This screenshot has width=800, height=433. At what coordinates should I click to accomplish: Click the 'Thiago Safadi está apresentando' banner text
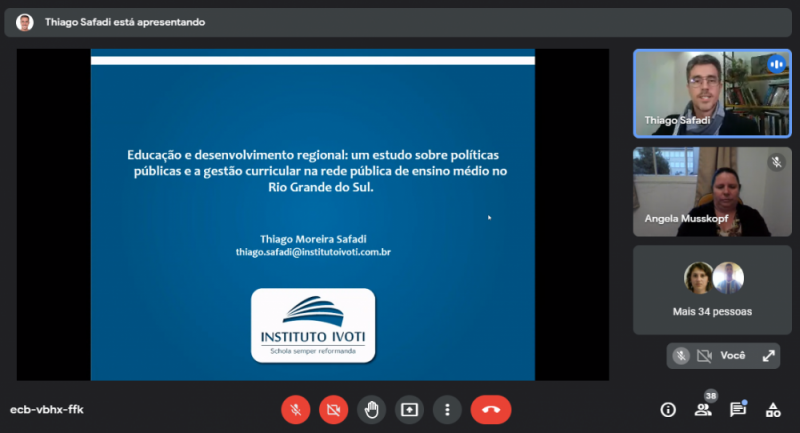(125, 22)
